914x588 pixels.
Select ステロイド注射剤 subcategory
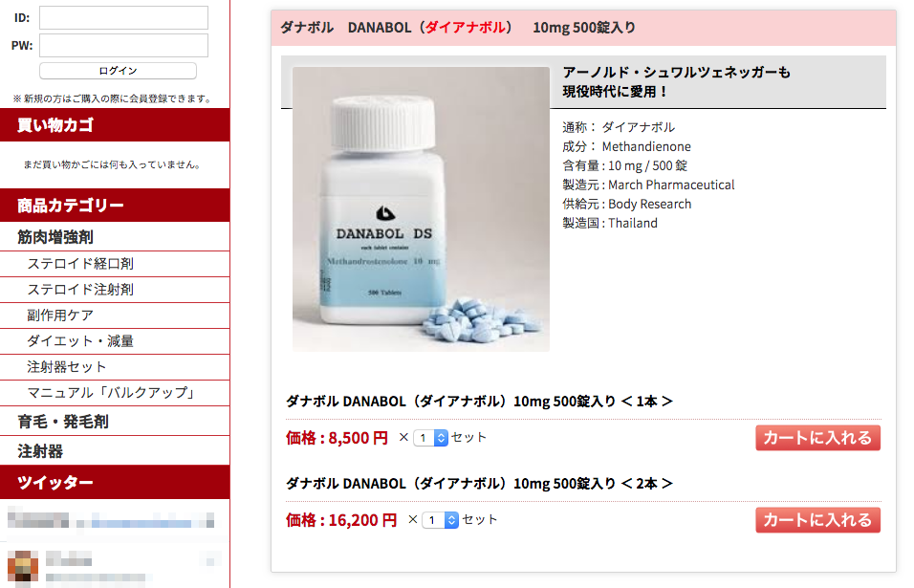[80, 290]
